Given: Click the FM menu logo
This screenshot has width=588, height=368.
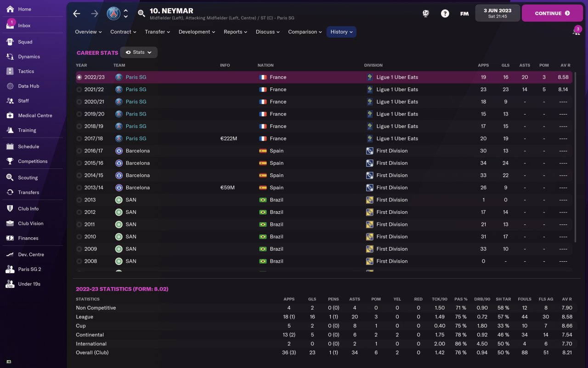Looking at the screenshot, I should point(464,13).
